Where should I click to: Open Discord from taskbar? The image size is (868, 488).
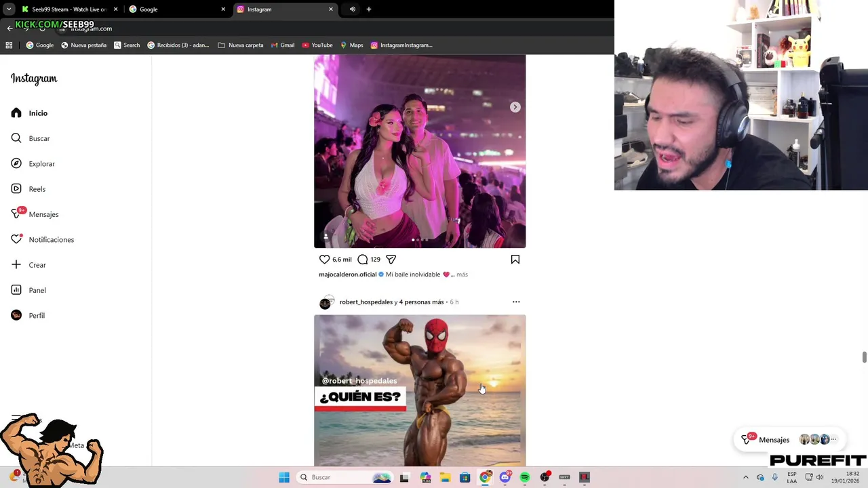(505, 477)
